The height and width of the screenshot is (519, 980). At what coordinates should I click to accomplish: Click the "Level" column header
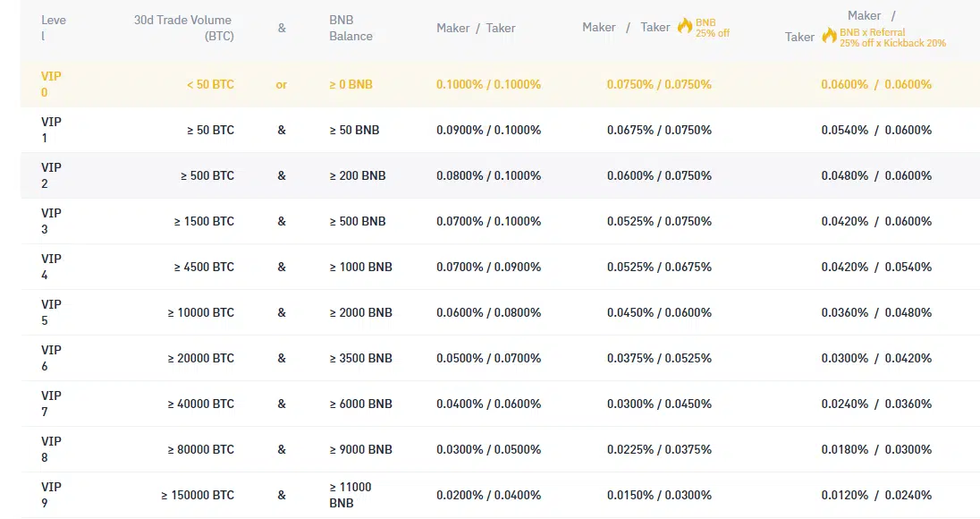(x=53, y=28)
